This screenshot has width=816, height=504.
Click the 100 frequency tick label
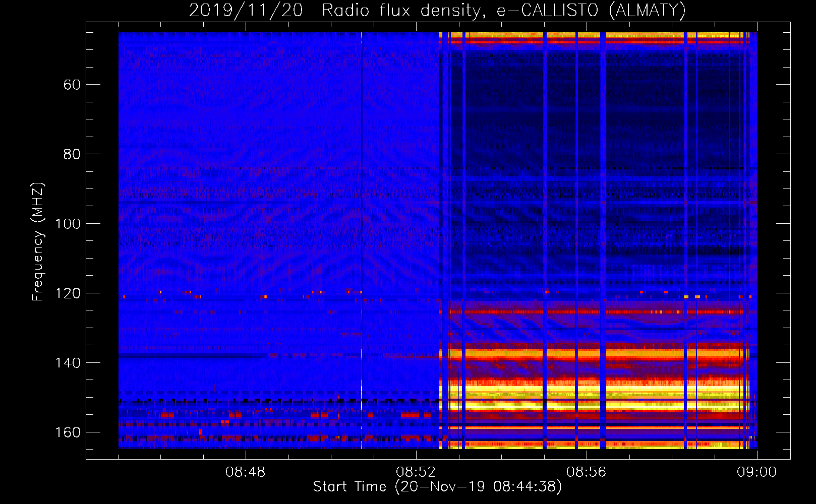tap(68, 224)
